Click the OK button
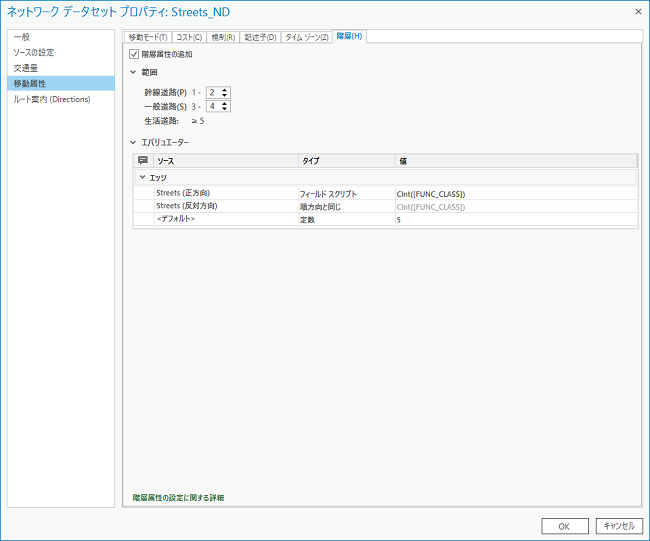Image resolution: width=650 pixels, height=541 pixels. (x=564, y=526)
